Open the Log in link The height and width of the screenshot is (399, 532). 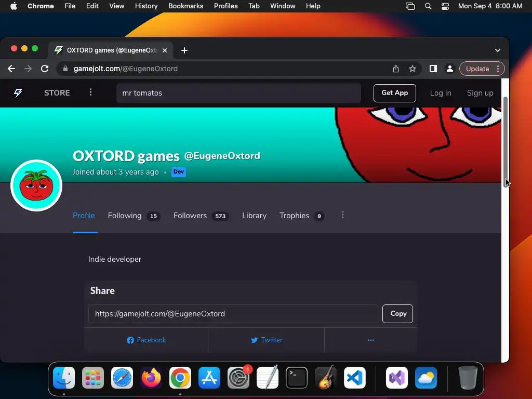click(x=441, y=93)
